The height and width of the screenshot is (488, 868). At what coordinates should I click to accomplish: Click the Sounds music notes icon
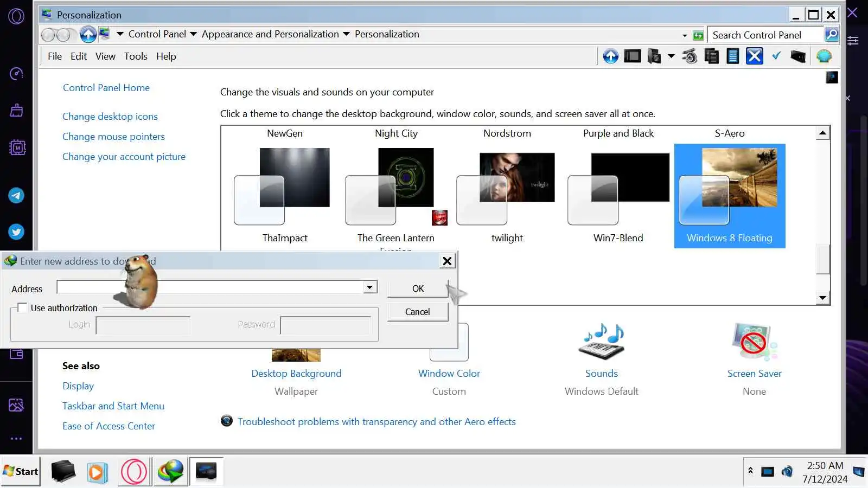(602, 342)
